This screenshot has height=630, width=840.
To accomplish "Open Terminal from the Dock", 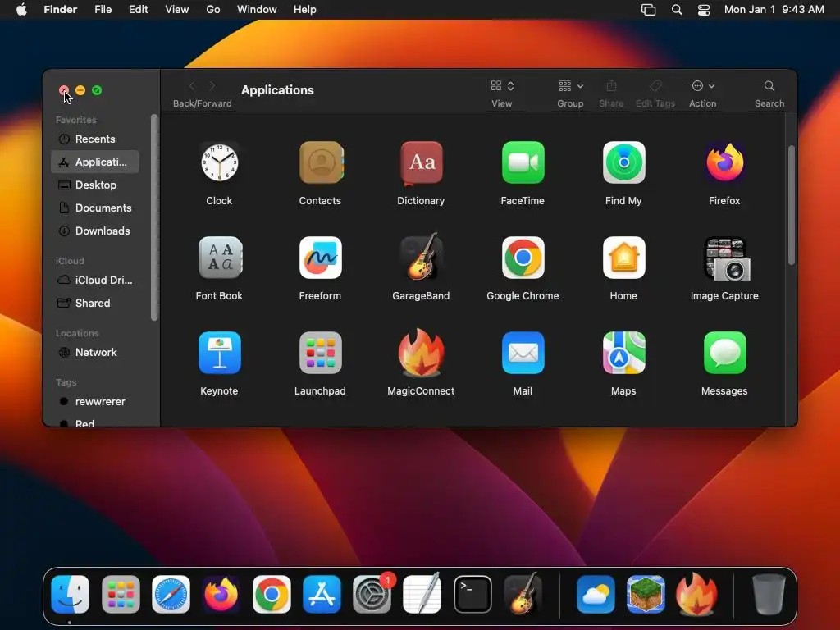I will tap(472, 595).
